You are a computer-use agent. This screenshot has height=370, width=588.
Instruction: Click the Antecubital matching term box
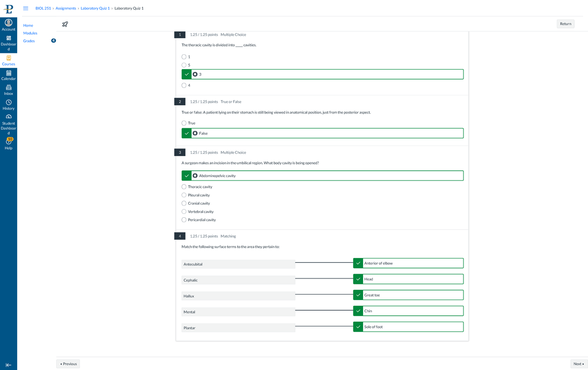[x=238, y=264]
